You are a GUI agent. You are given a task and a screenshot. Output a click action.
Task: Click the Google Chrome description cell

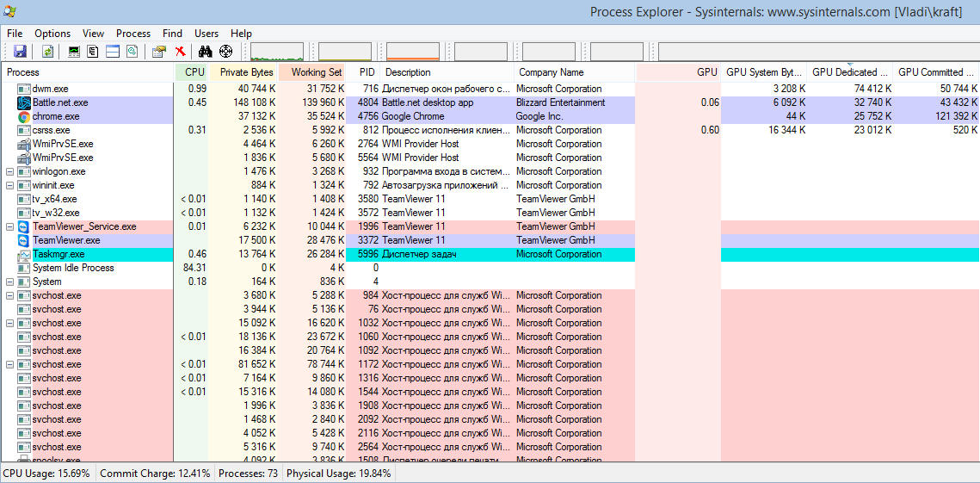tap(413, 116)
